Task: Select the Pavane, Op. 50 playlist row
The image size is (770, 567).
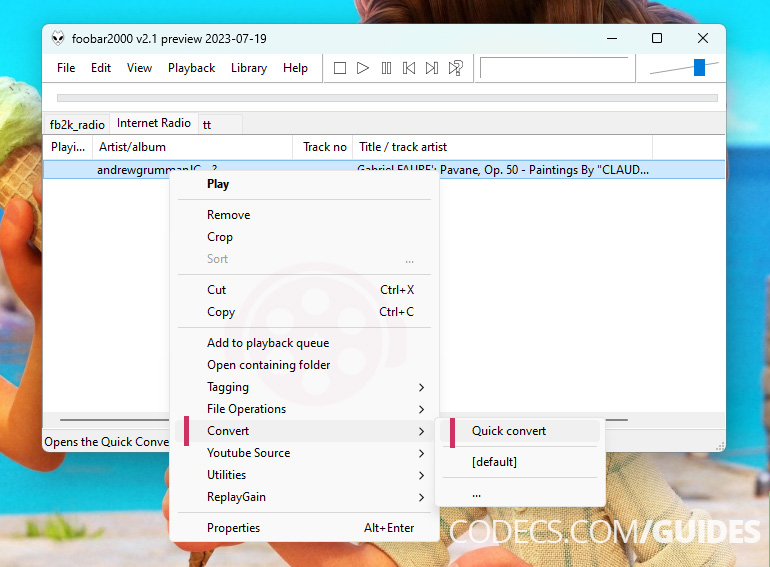Action: pyautogui.click(x=384, y=170)
